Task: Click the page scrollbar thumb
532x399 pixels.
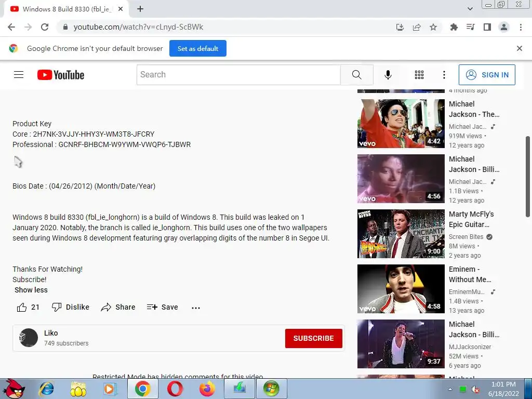Action: pos(528,177)
